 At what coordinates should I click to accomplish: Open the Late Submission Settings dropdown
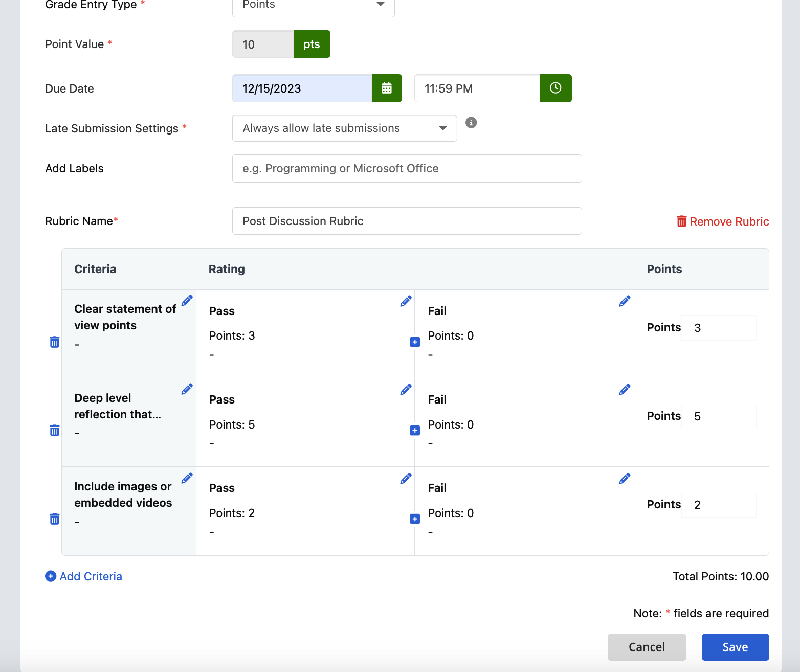[x=345, y=128]
